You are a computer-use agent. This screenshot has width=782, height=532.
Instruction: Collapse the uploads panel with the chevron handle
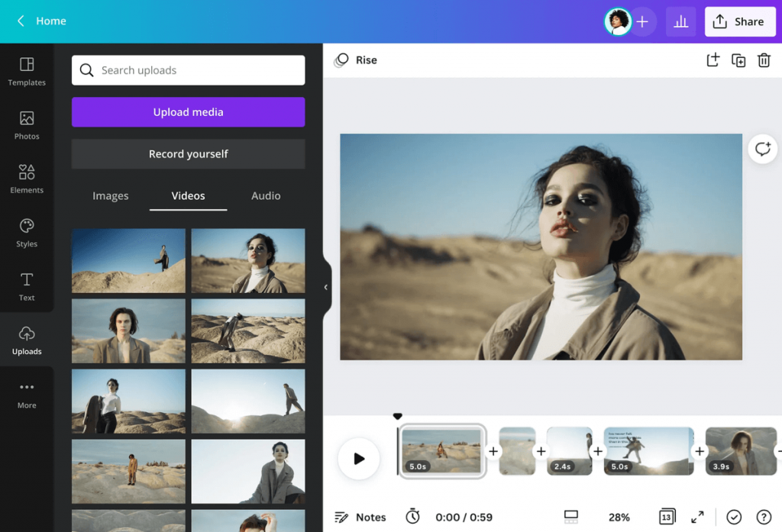click(x=325, y=287)
